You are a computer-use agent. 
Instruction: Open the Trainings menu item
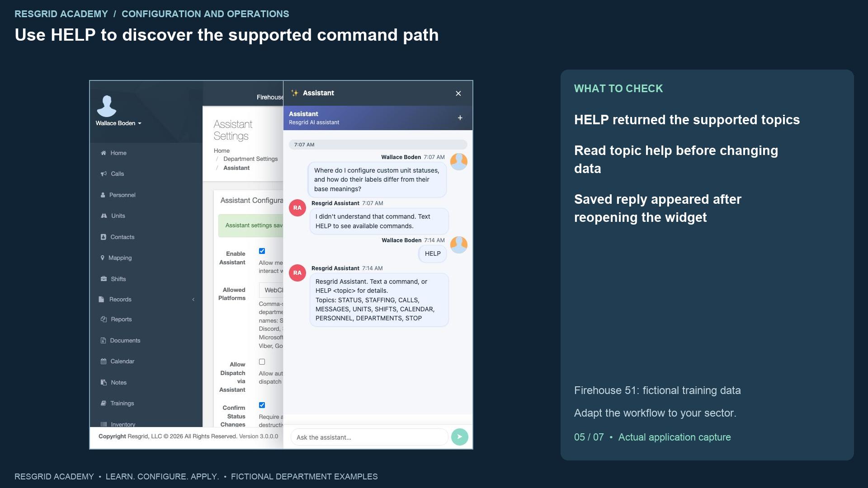tap(146, 404)
